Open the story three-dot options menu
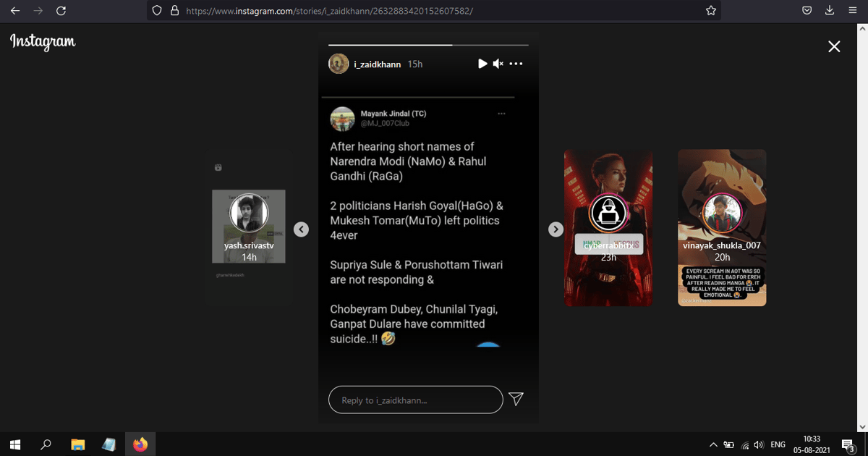 (516, 64)
